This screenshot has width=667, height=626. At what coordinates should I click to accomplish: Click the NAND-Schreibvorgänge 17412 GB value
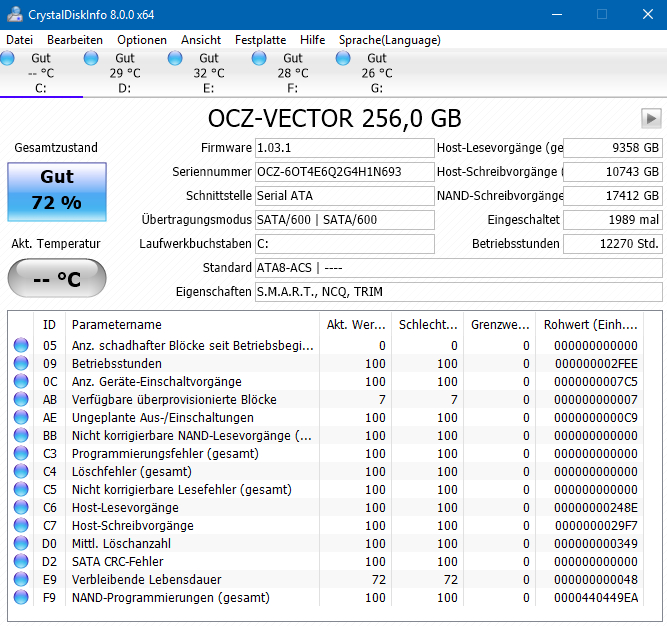coord(613,196)
